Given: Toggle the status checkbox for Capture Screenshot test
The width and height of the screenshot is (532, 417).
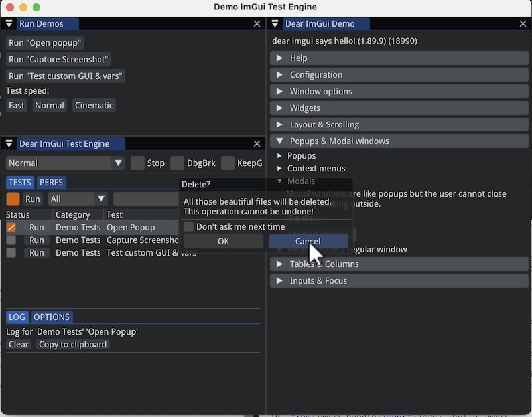Looking at the screenshot, I should click(x=9, y=240).
